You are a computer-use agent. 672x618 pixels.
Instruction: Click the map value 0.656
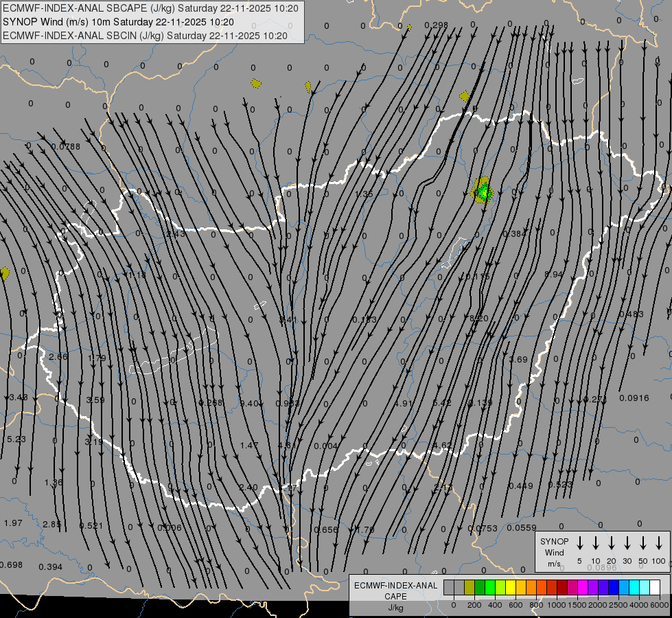[x=326, y=529]
